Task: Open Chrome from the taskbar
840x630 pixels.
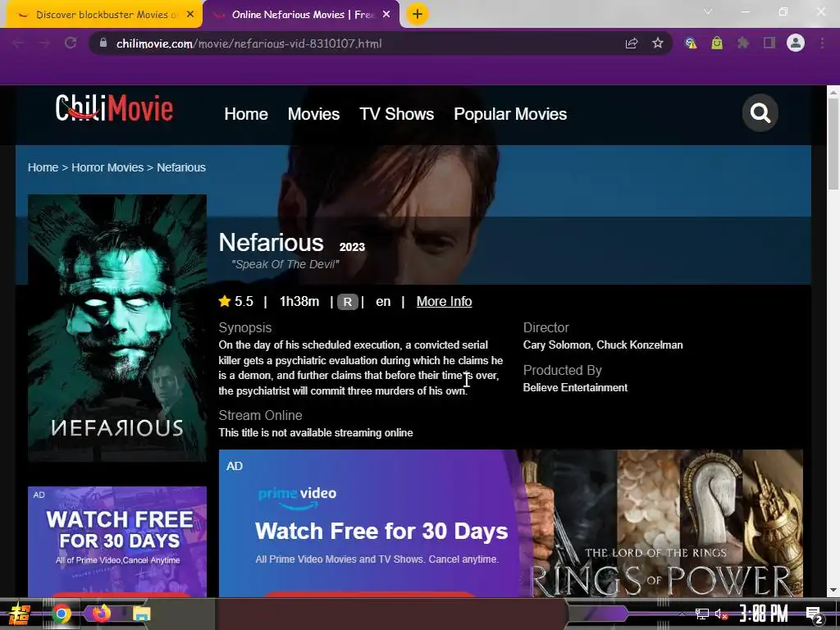Action: click(x=61, y=614)
